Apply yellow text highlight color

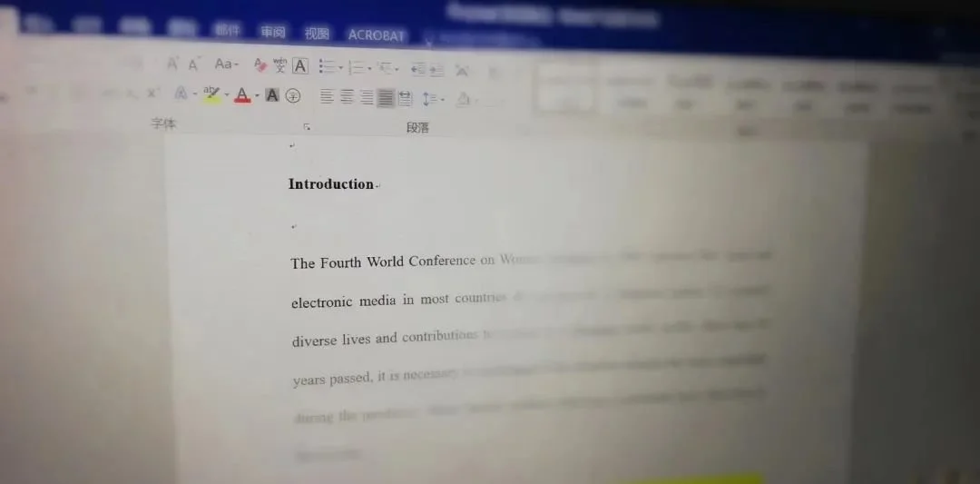(x=211, y=94)
